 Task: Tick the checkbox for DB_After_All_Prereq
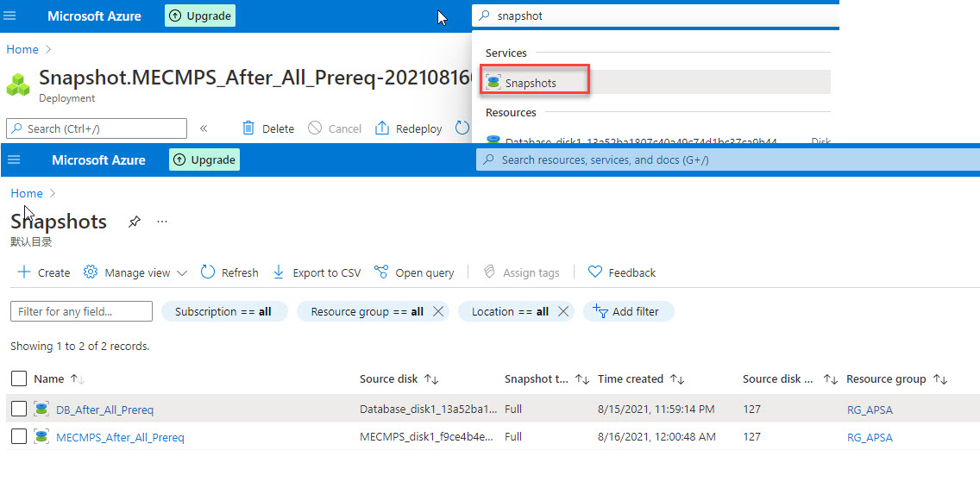(x=19, y=410)
